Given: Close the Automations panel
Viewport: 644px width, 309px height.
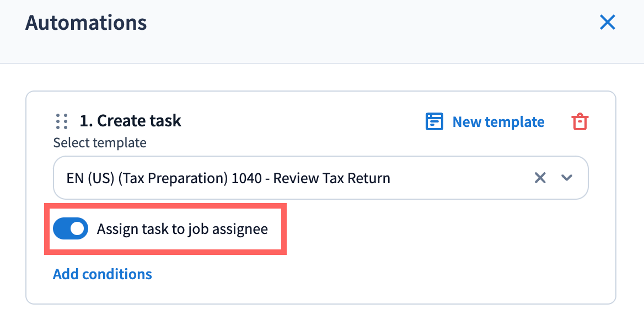Looking at the screenshot, I should 607,23.
